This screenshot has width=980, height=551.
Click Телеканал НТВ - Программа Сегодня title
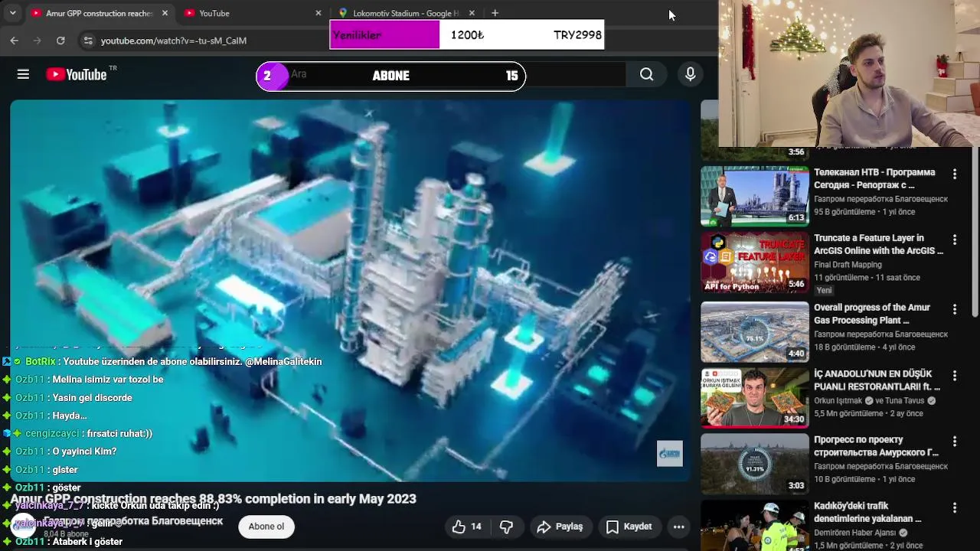(874, 178)
